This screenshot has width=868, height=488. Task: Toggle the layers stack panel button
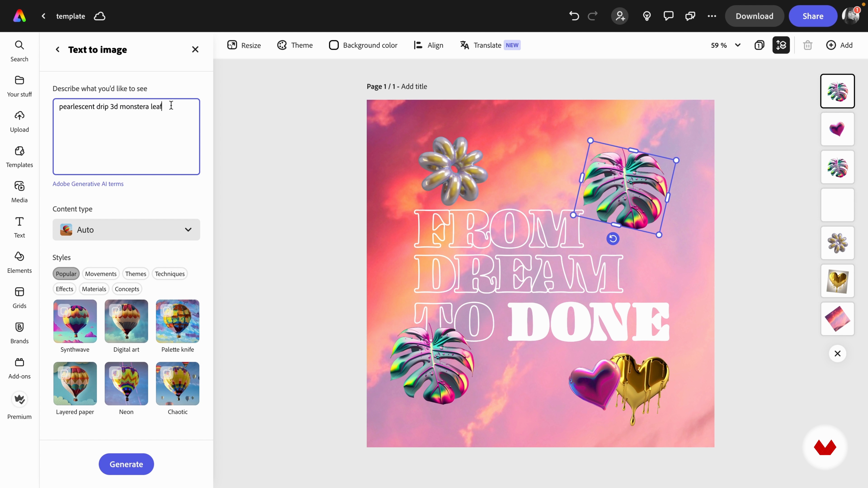pos(781,45)
